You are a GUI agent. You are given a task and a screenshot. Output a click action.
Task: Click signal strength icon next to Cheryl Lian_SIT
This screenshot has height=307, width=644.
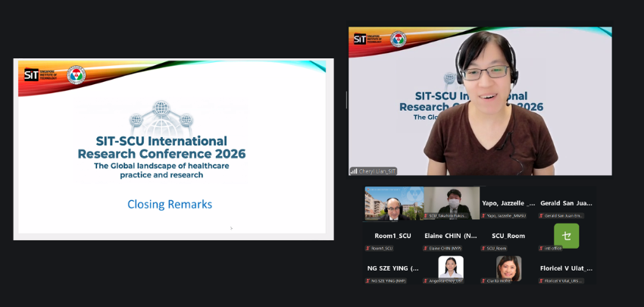[353, 171]
